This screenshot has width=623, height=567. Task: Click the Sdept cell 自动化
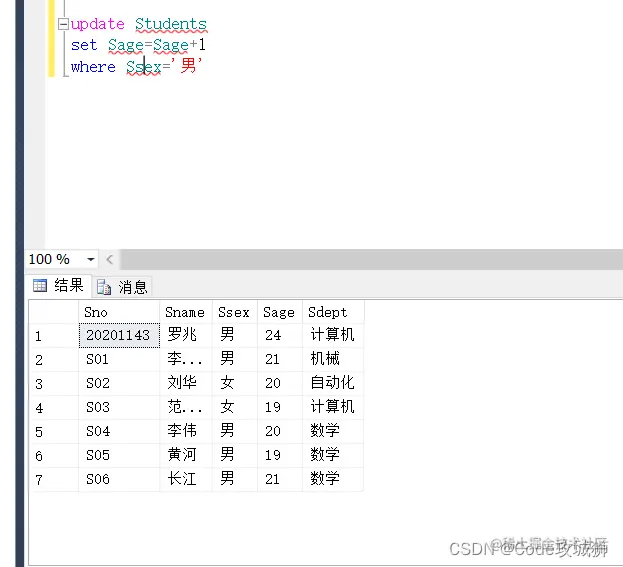click(333, 383)
